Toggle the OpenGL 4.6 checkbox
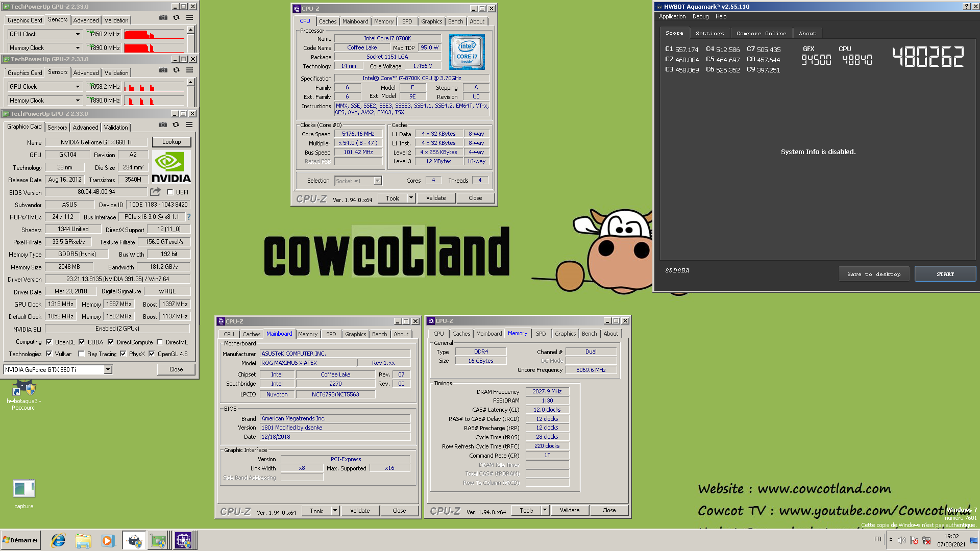Viewport: 980px width, 551px height. pyautogui.click(x=152, y=354)
